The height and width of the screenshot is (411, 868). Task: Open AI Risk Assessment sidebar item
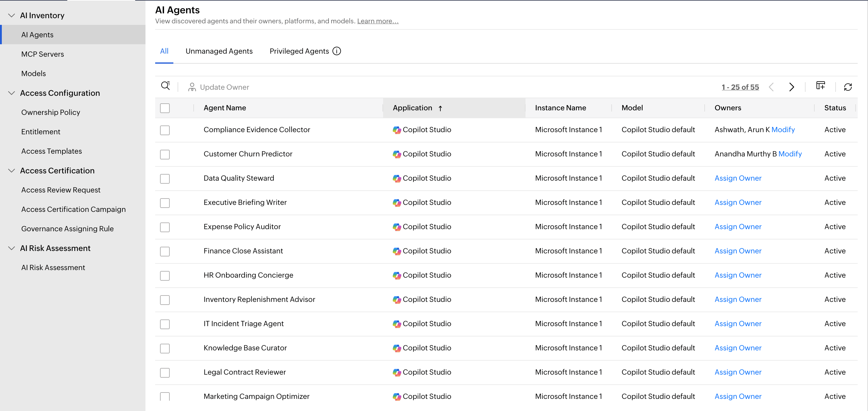53,268
